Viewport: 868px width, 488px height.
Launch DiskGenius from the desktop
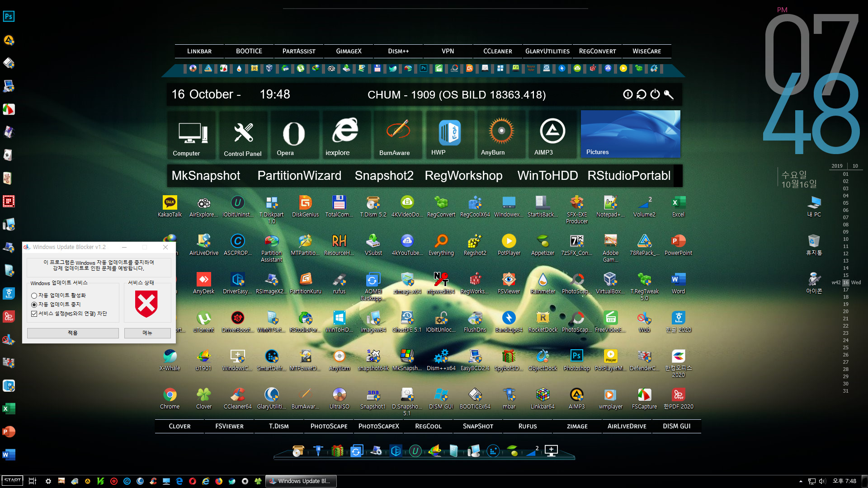[305, 206]
